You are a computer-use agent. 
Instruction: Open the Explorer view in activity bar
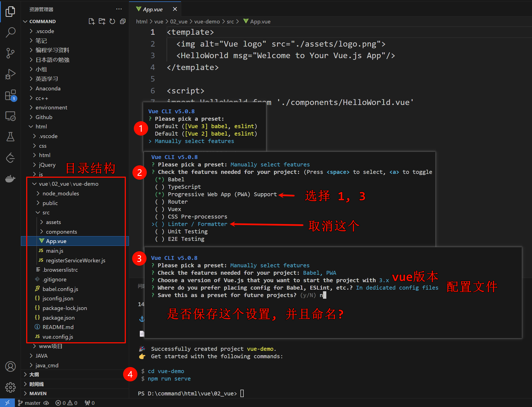[x=10, y=12]
